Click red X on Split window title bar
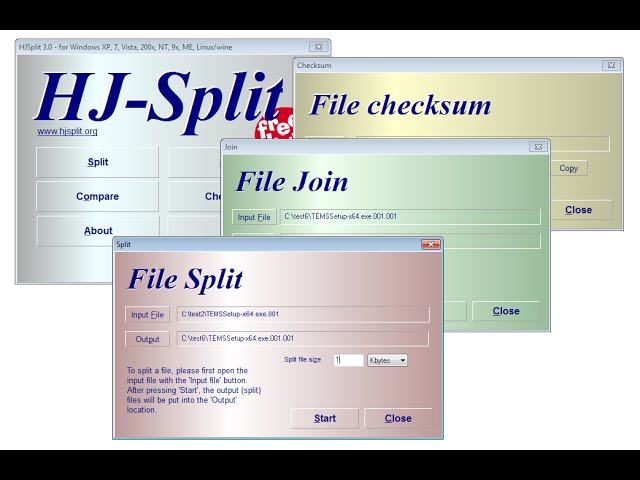 (x=430, y=244)
